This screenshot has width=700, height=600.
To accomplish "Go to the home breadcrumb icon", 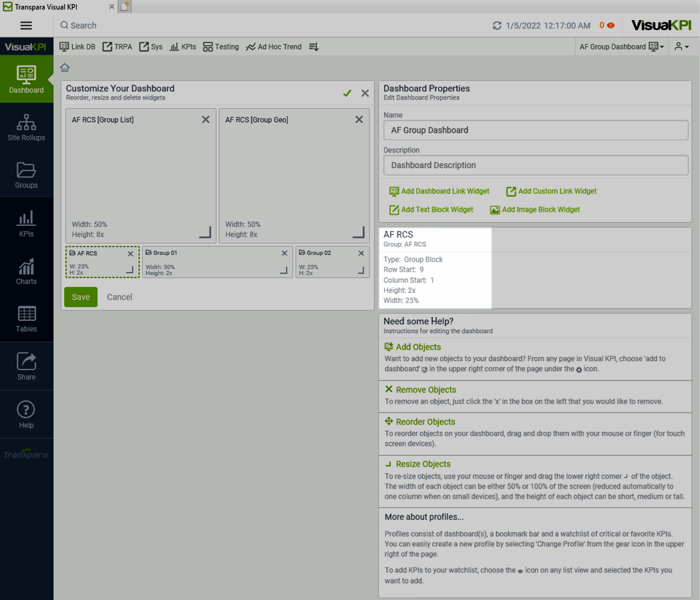I will click(x=65, y=67).
